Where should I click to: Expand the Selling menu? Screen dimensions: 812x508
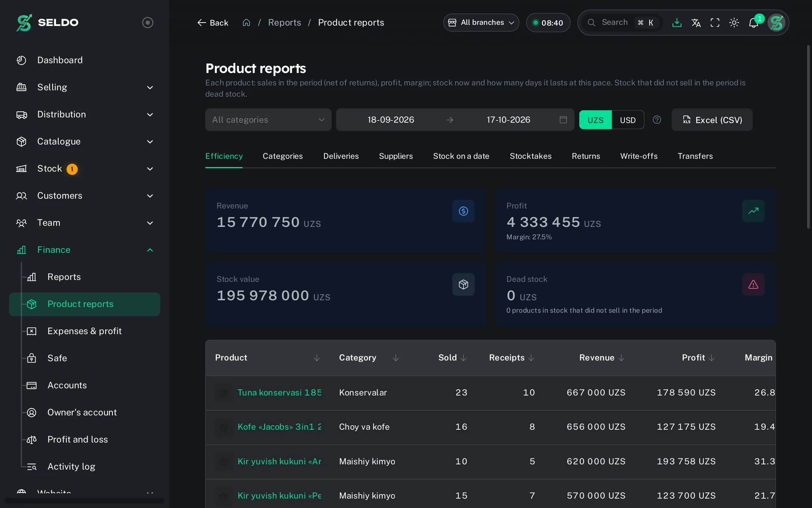coord(85,87)
